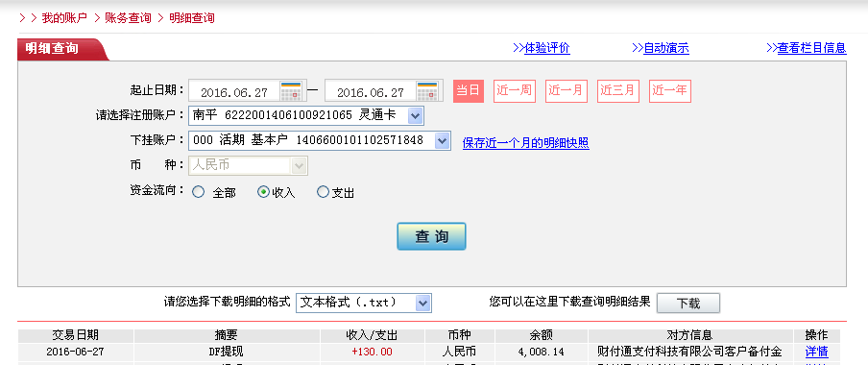The width and height of the screenshot is (868, 365).
Task: Select the 支出 fund flow option
Action: (323, 192)
